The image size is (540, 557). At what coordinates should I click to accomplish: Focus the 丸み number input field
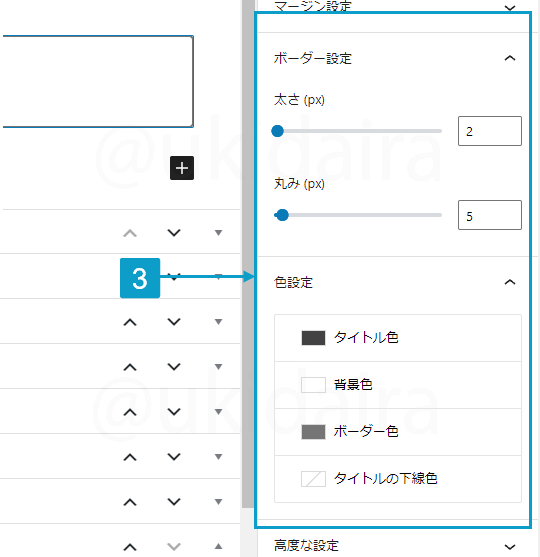pyautogui.click(x=490, y=215)
